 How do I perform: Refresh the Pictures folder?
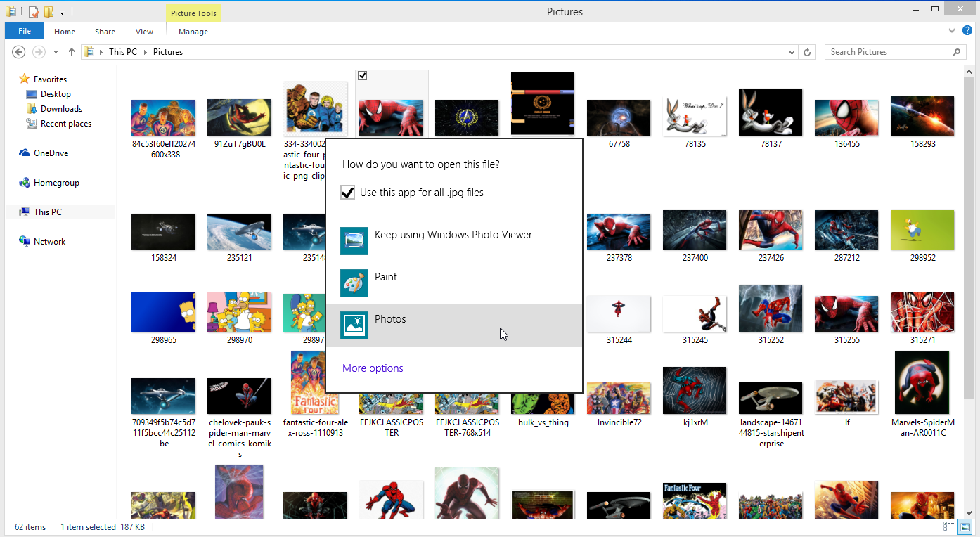tap(807, 52)
